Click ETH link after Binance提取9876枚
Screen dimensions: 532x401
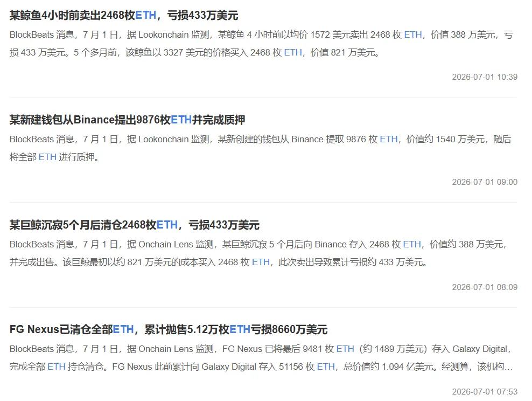pyautogui.click(x=389, y=139)
